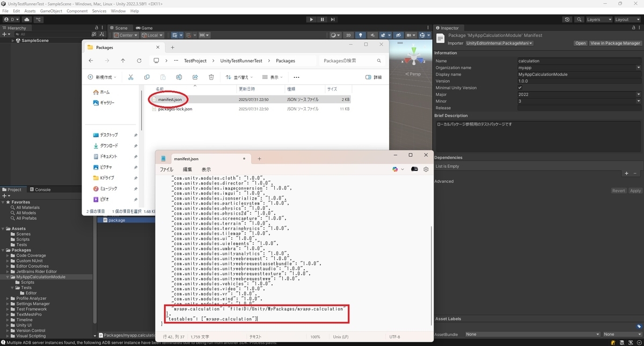Click the Explorer search box
This screenshot has width=644, height=346.
(x=353, y=61)
